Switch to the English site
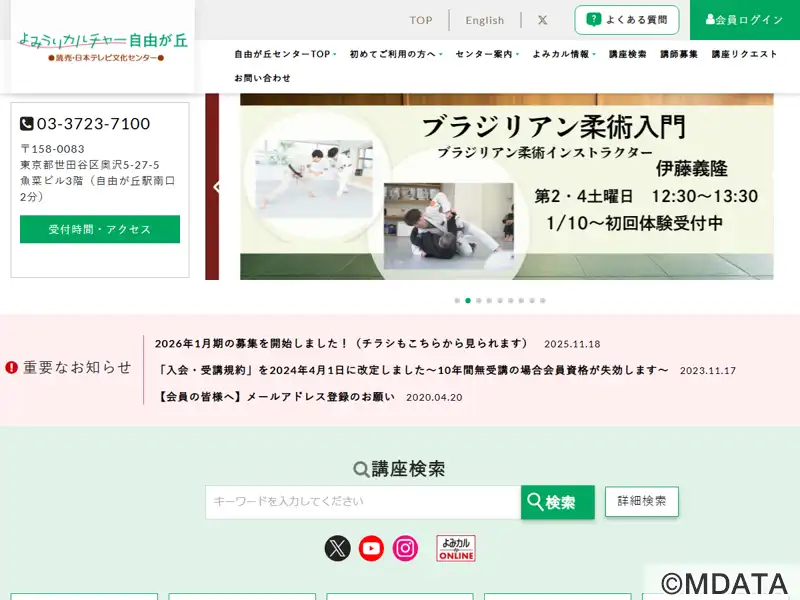The image size is (800, 600). [x=485, y=20]
